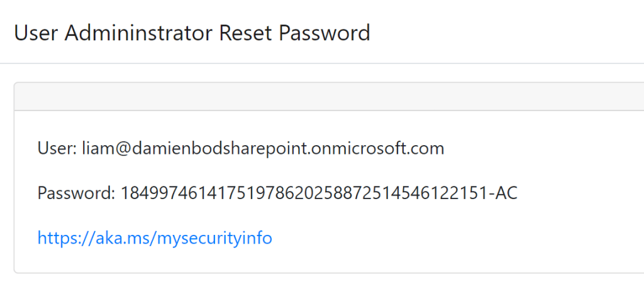Screen dimensions: 644x282
Task: Click the liam@damienbodsharepoint.onmicrosoft.com email address
Action: pos(263,149)
